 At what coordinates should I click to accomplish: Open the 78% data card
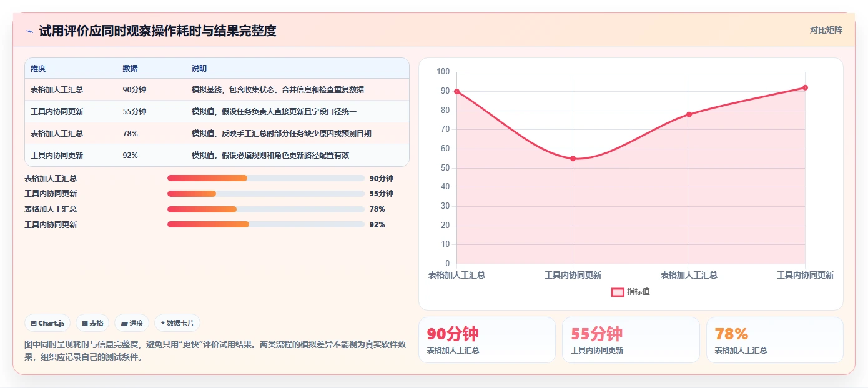click(775, 340)
